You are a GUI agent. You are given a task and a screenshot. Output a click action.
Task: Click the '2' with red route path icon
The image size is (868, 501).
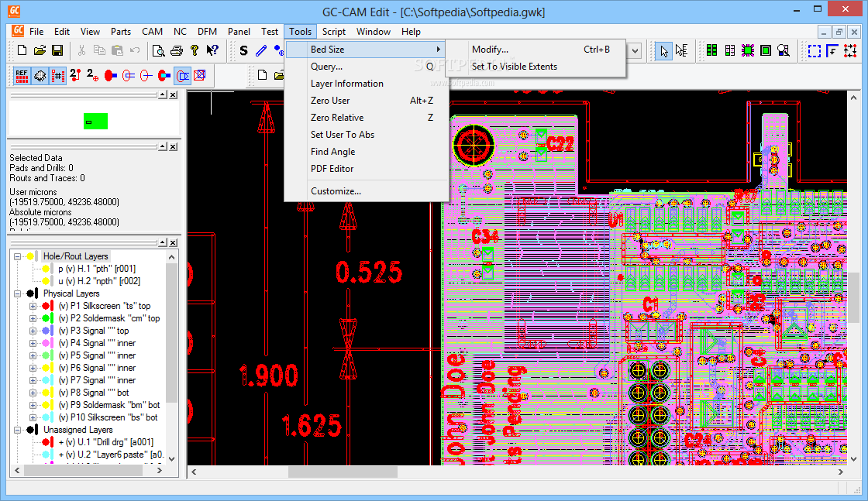tap(75, 75)
